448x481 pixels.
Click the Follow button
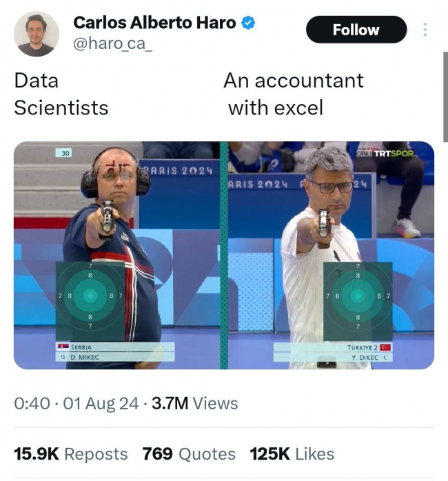pos(356,30)
